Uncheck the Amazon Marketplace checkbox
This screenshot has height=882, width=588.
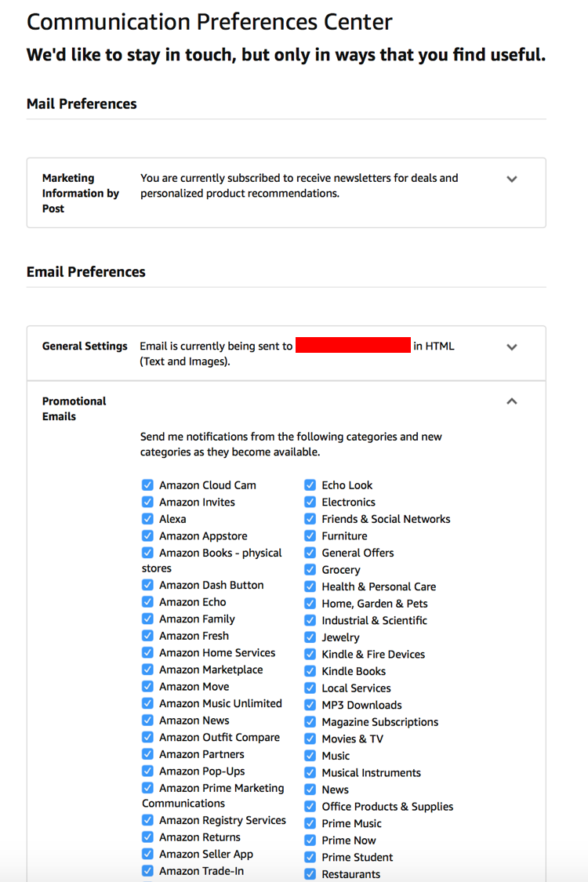click(147, 670)
